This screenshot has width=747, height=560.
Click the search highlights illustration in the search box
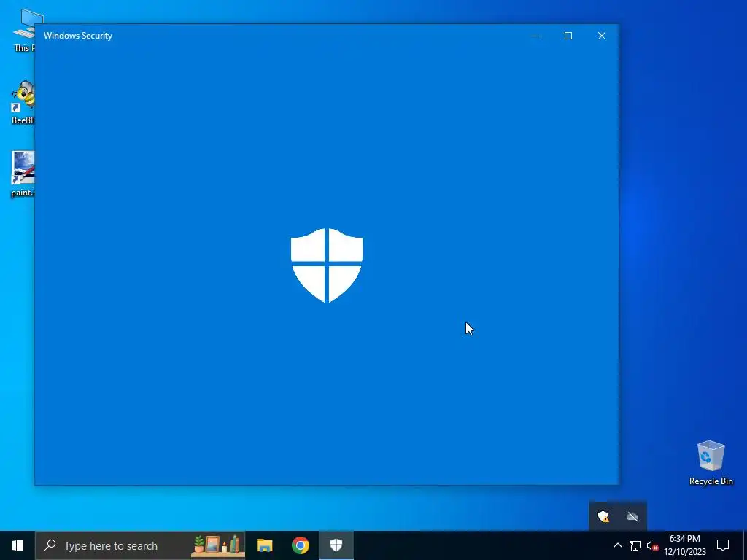(217, 545)
